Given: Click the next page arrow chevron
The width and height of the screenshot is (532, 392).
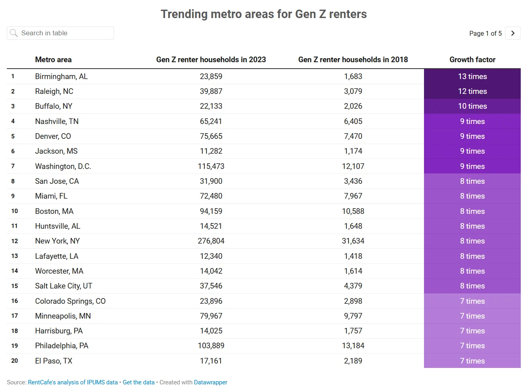Looking at the screenshot, I should [512, 33].
